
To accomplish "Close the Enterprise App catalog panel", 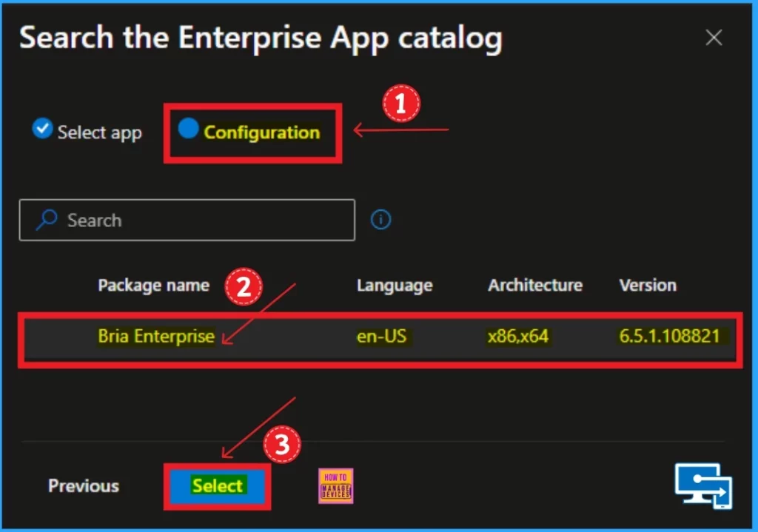I will pyautogui.click(x=714, y=37).
